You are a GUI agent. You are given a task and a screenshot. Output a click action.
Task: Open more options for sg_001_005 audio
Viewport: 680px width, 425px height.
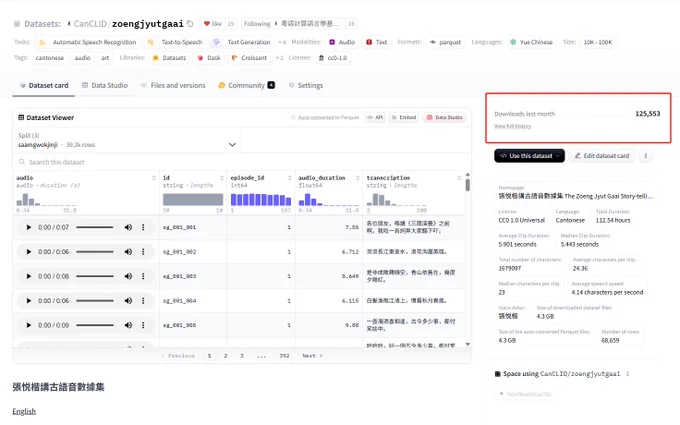coord(143,325)
